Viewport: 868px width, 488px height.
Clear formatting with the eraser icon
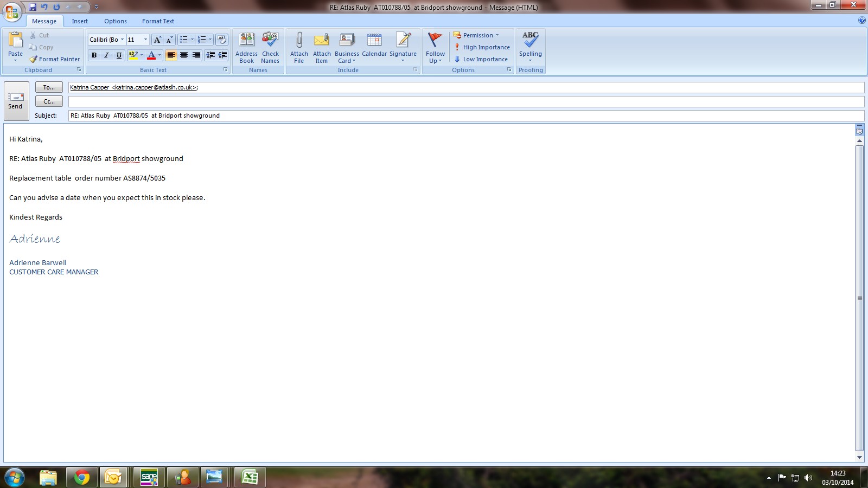(221, 40)
